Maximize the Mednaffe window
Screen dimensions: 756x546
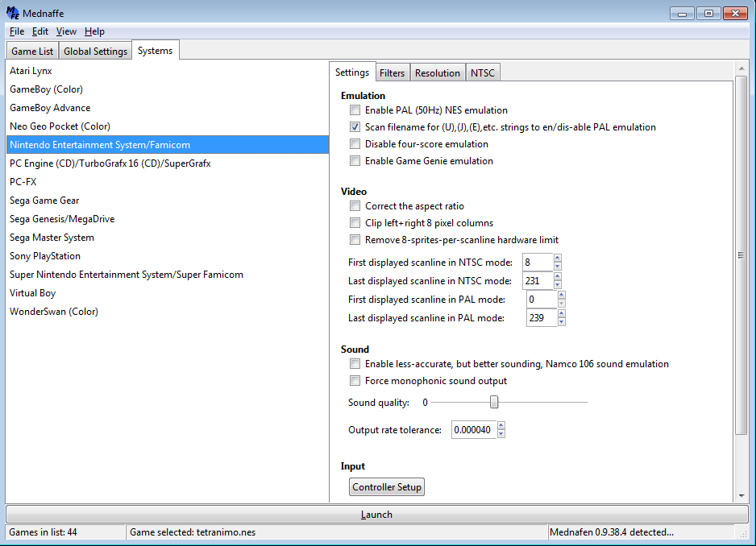[708, 14]
